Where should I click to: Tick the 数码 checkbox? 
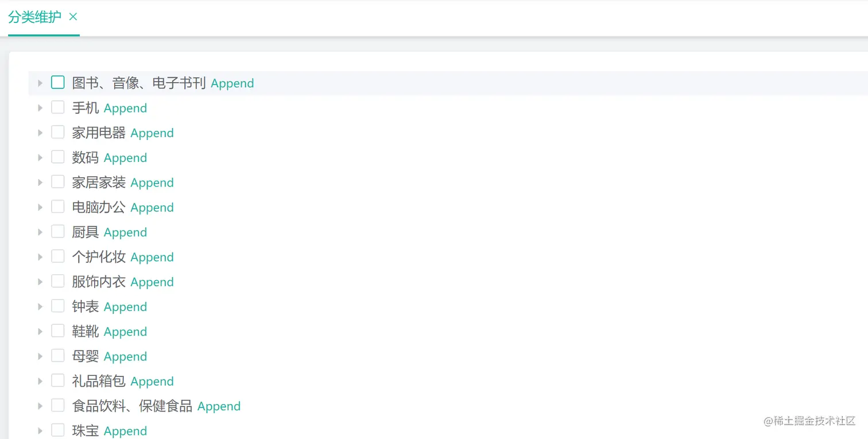coord(58,157)
